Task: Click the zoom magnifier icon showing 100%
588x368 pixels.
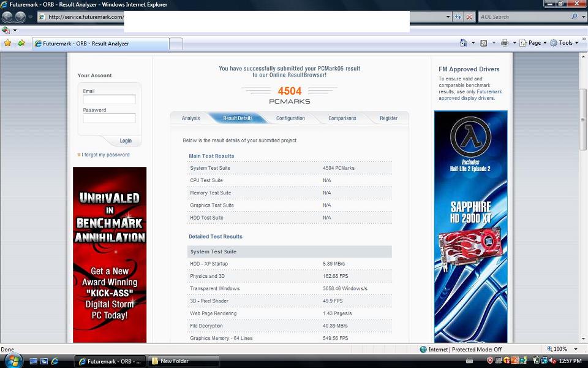Action: [x=550, y=349]
